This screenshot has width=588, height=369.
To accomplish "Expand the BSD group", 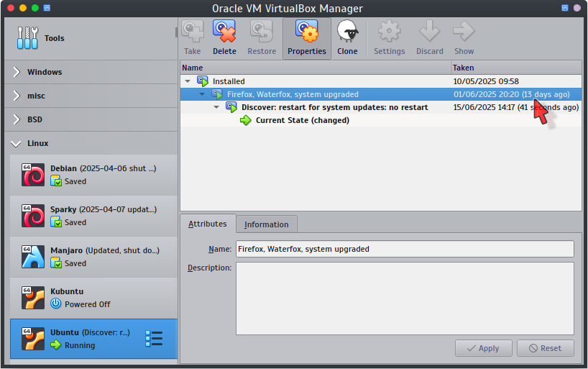I will pos(16,119).
